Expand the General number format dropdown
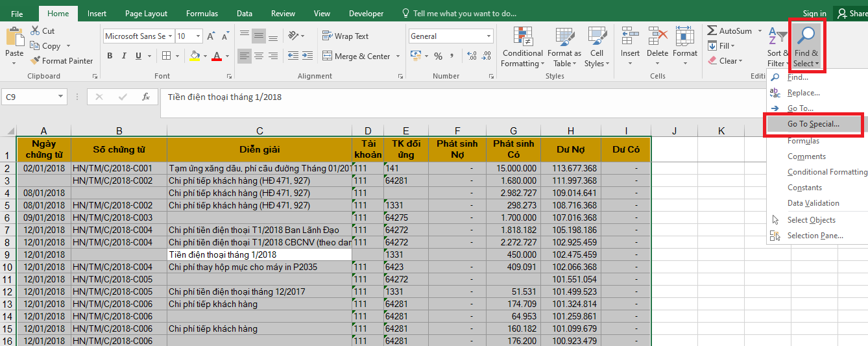 point(489,36)
